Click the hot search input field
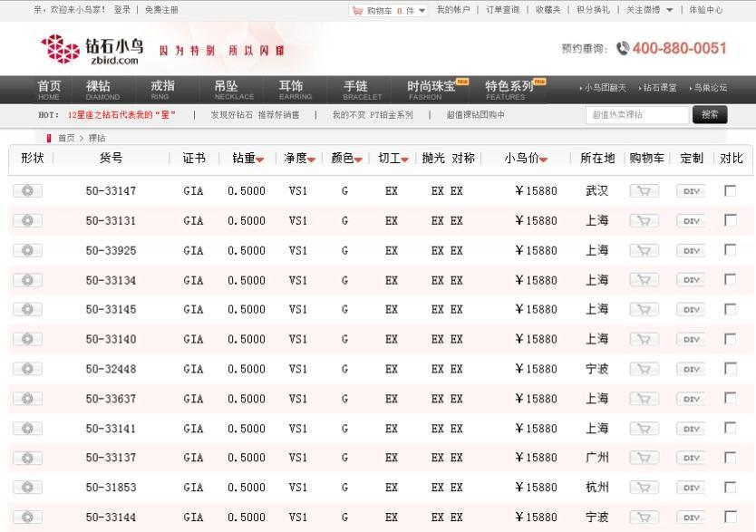756x532 pixels. coord(637,115)
